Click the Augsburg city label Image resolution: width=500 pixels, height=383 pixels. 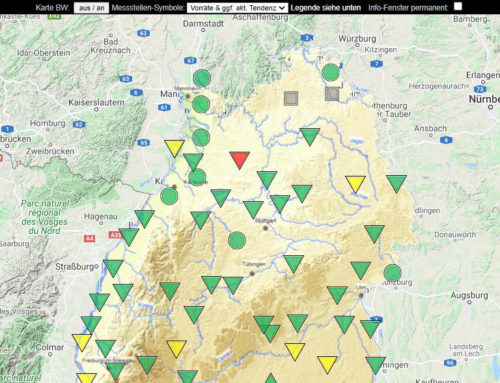[469, 295]
